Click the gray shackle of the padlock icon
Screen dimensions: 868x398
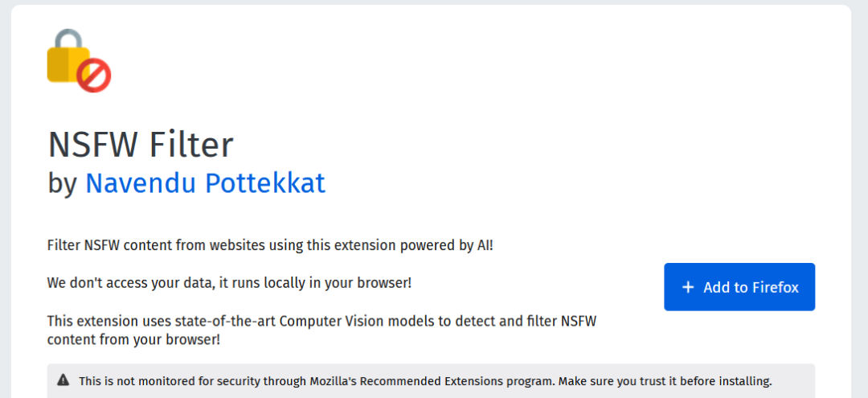click(68, 40)
